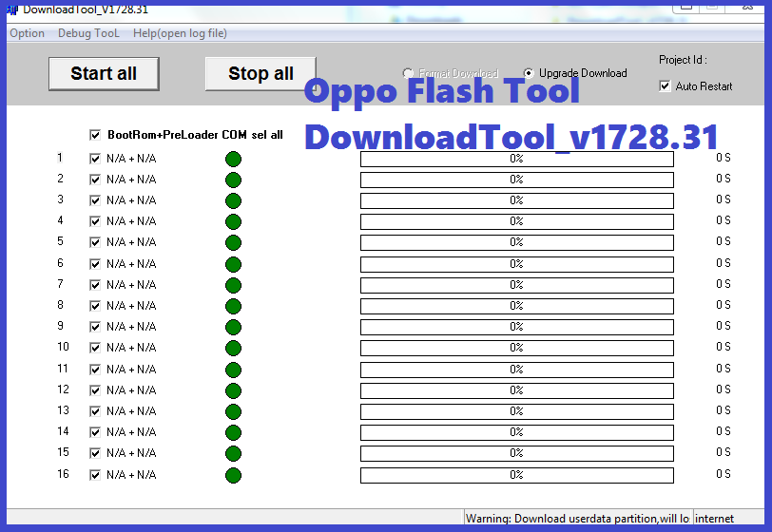The height and width of the screenshot is (532, 772).
Task: Uncheck the port 15 checkbox
Action: (95, 453)
